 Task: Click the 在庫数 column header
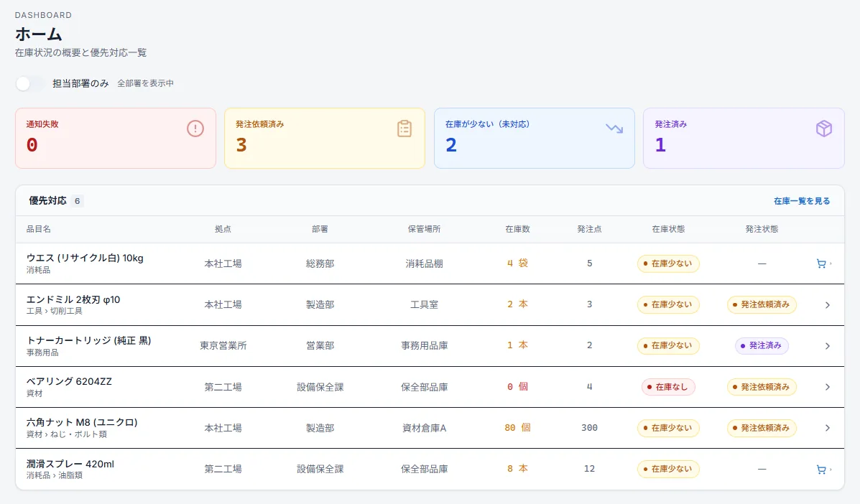pyautogui.click(x=517, y=229)
